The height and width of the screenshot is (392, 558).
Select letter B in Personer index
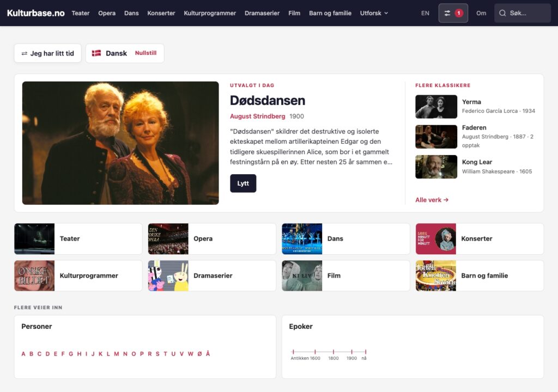point(31,353)
